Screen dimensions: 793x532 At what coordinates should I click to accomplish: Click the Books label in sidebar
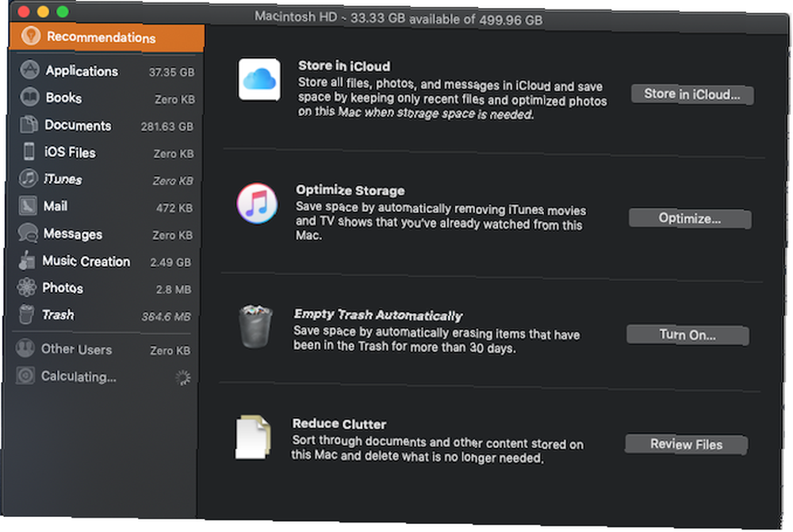pos(63,97)
